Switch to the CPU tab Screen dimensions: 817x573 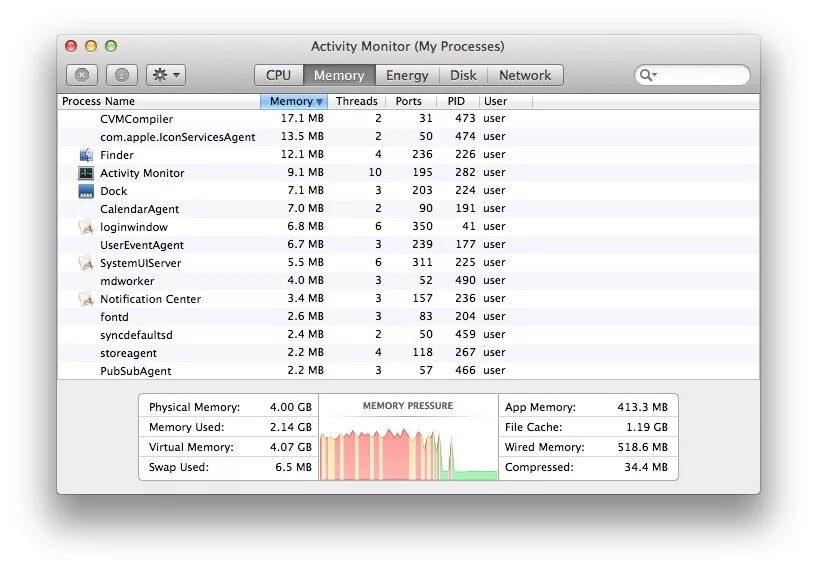[279, 75]
